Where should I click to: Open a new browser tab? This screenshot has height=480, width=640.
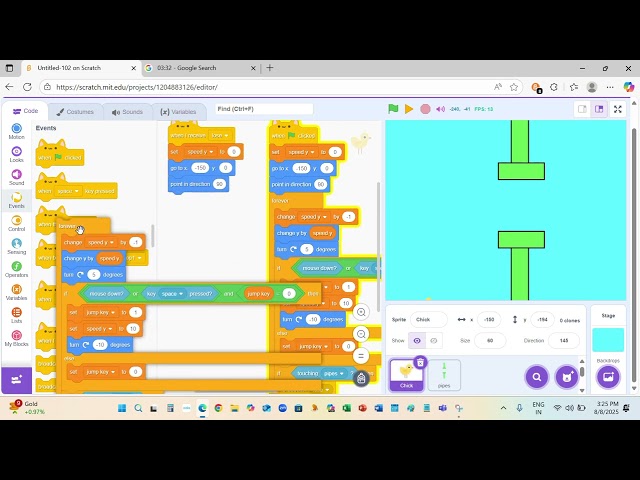(269, 68)
